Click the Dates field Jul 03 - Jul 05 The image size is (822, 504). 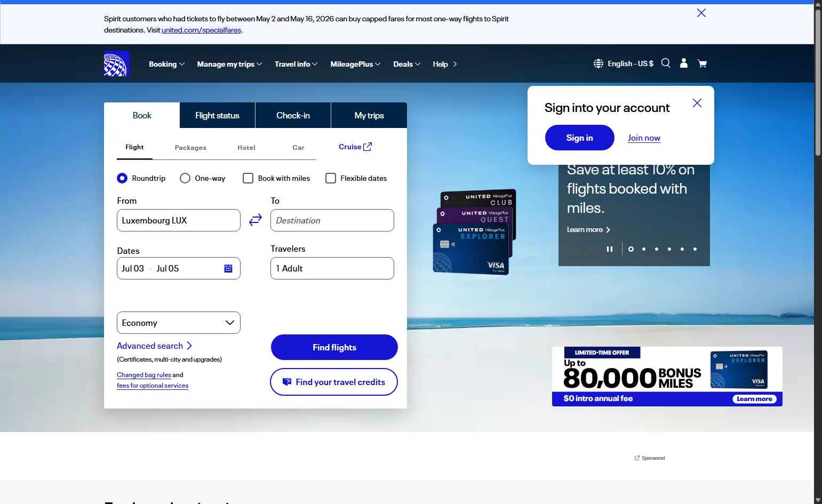(x=179, y=268)
